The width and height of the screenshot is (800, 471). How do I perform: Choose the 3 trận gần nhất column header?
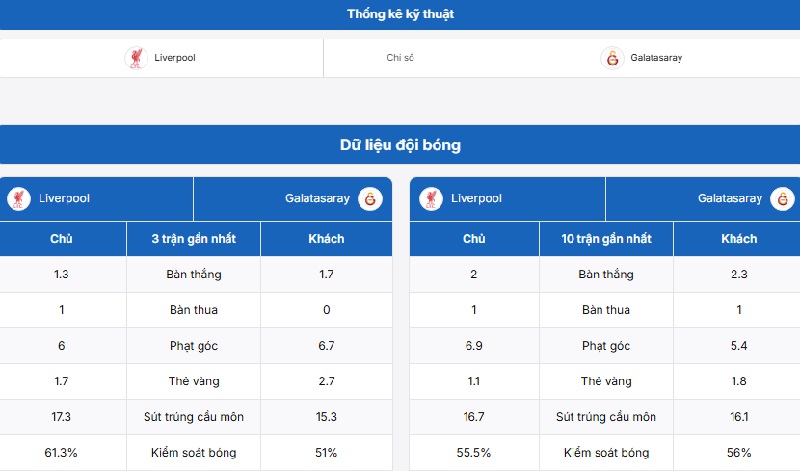tap(194, 239)
